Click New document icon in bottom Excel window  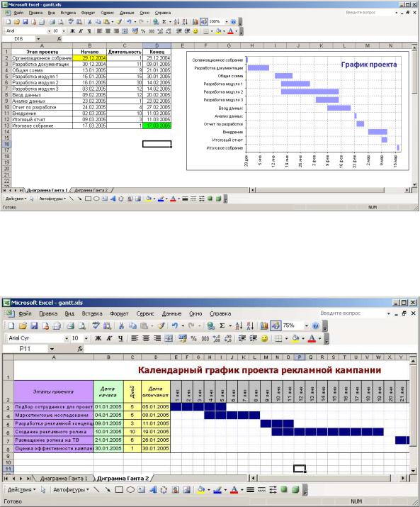tap(11, 325)
